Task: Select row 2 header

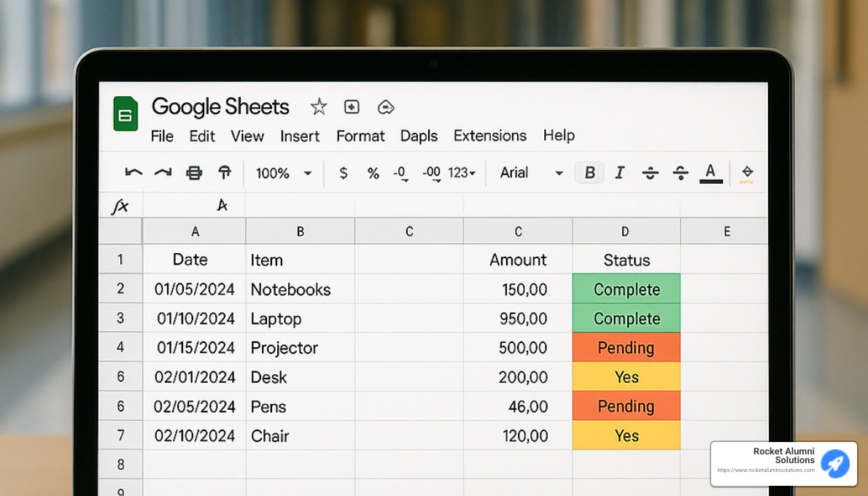Action: coord(120,288)
